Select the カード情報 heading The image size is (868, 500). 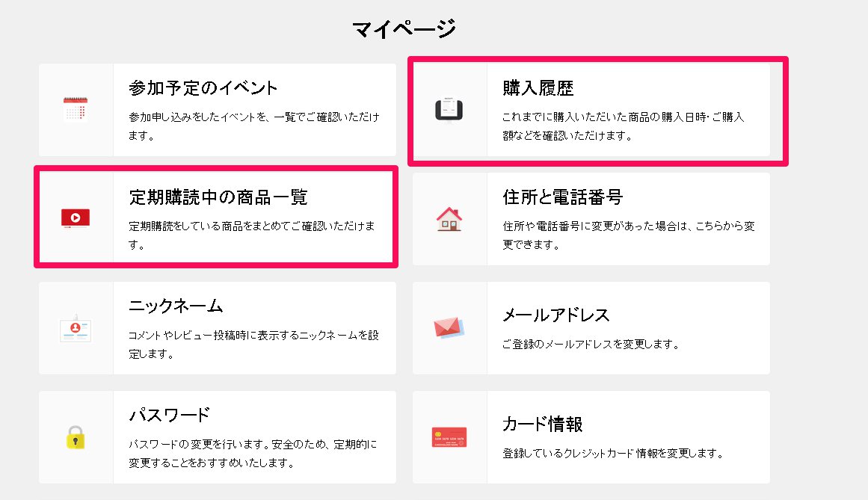(542, 425)
